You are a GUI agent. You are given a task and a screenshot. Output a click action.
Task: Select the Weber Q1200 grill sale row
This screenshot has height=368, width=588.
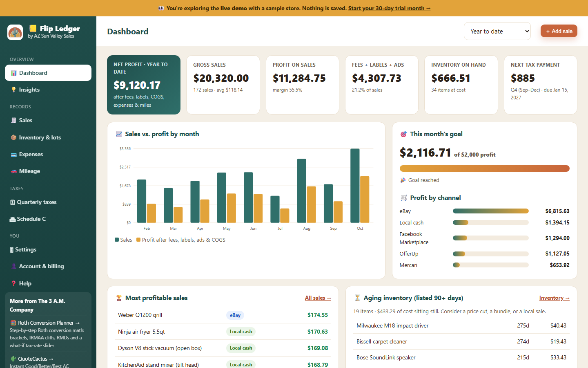(x=223, y=315)
